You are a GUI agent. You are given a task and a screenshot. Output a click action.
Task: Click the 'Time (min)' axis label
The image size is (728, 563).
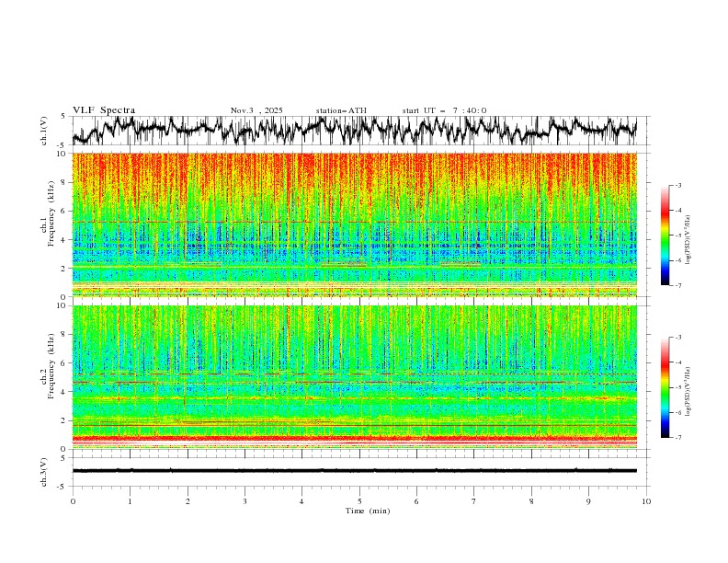pyautogui.click(x=368, y=511)
